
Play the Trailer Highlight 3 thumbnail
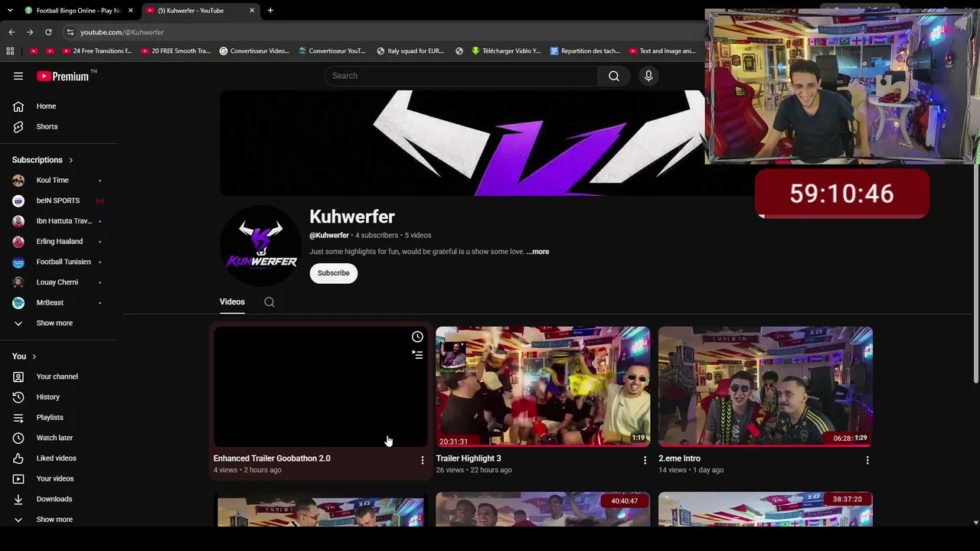point(543,386)
